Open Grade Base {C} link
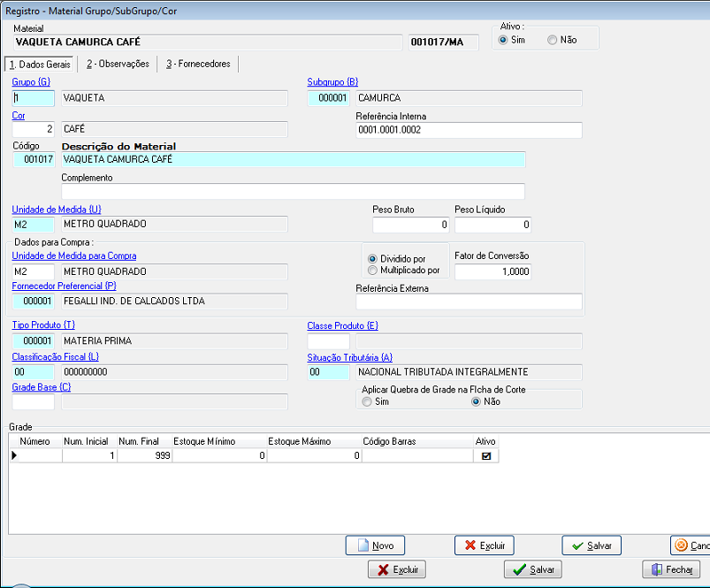Image resolution: width=710 pixels, height=588 pixels. pos(42,387)
